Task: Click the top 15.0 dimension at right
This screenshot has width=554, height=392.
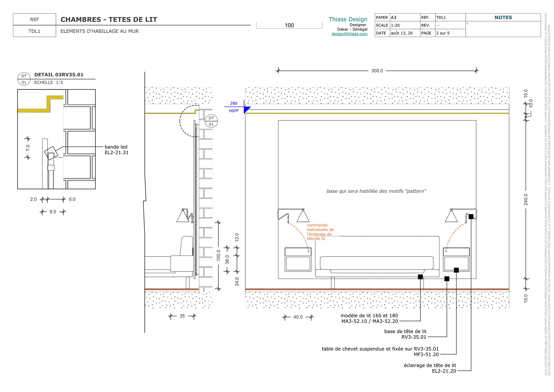Action: coord(526,94)
